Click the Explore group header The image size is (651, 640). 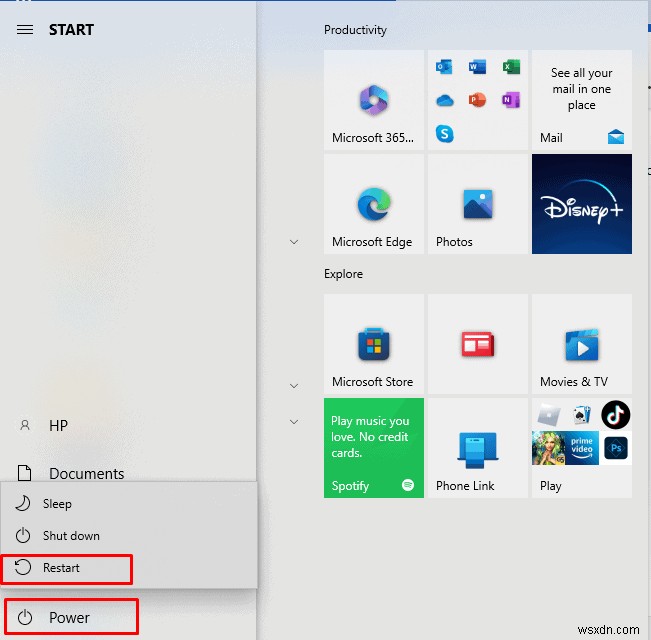tap(343, 274)
